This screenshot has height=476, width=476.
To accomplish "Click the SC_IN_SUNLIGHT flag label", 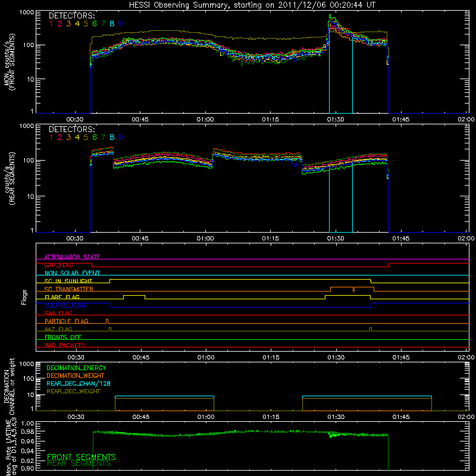I will coord(68,281).
